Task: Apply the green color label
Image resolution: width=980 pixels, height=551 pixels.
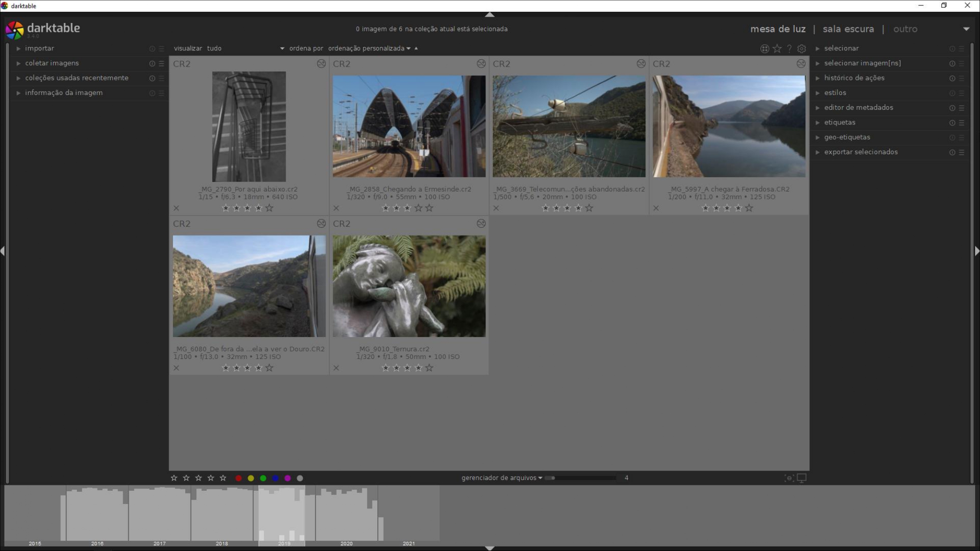Action: point(263,478)
